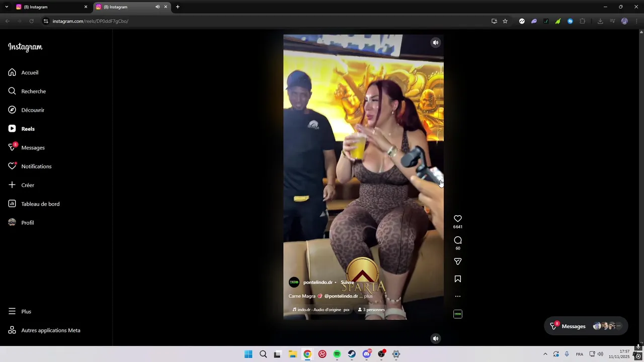Show hidden system tray icons

(545, 354)
